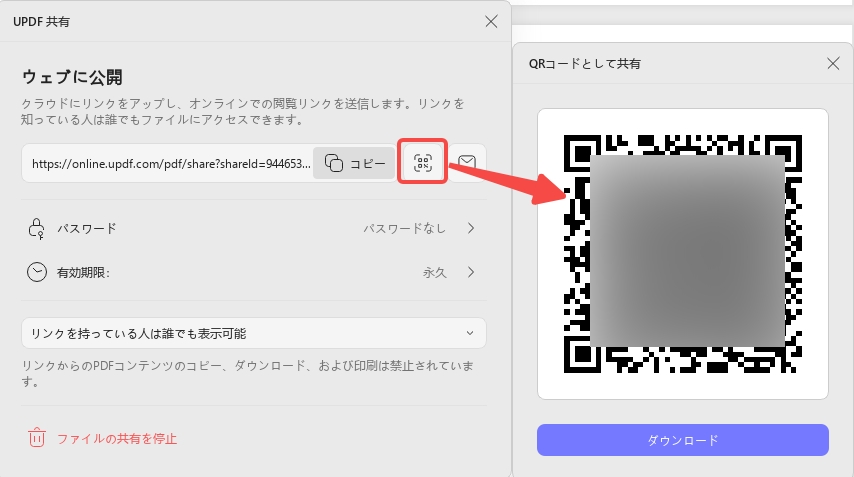
Task: Click ファイルの共有を停止 link
Action: [x=117, y=438]
